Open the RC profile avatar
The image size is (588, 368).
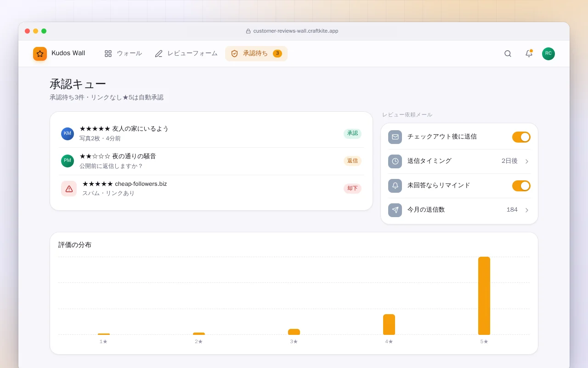click(548, 54)
